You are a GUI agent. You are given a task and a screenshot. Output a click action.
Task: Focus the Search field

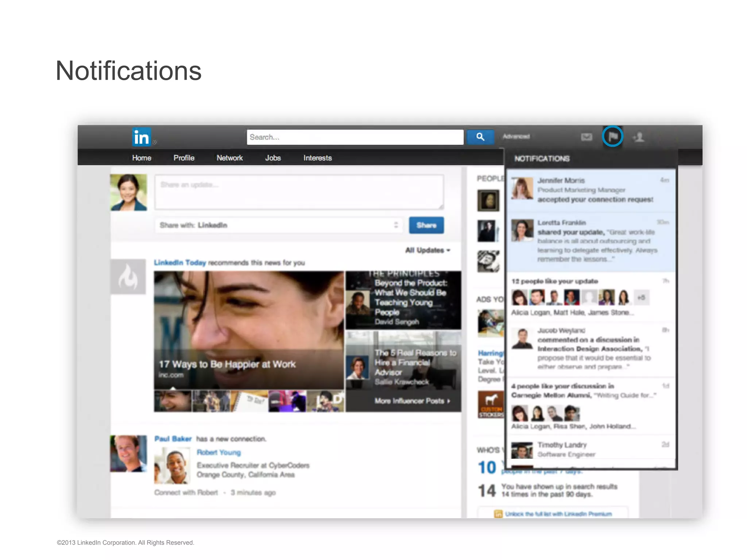[355, 137]
